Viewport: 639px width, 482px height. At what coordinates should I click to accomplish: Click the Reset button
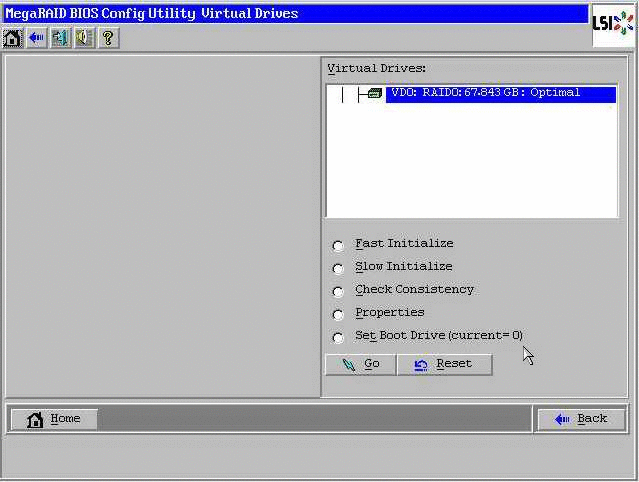(x=445, y=364)
